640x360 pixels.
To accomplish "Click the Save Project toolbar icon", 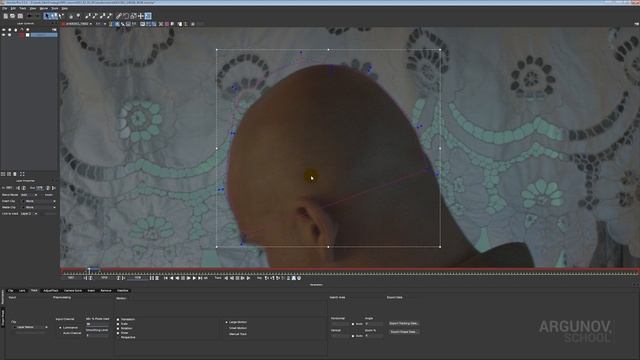I will (x=20, y=16).
